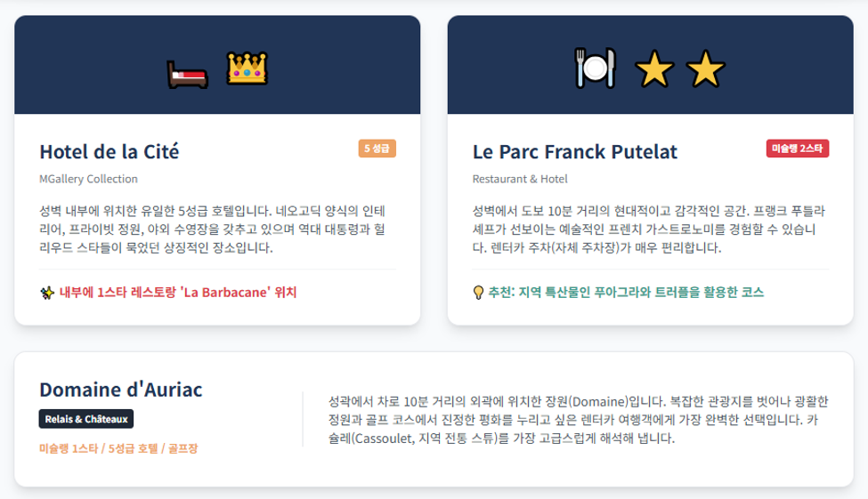Click the orange 미슐랭 1스타 / 5성급 호텔 / 골프장 text

point(118,448)
